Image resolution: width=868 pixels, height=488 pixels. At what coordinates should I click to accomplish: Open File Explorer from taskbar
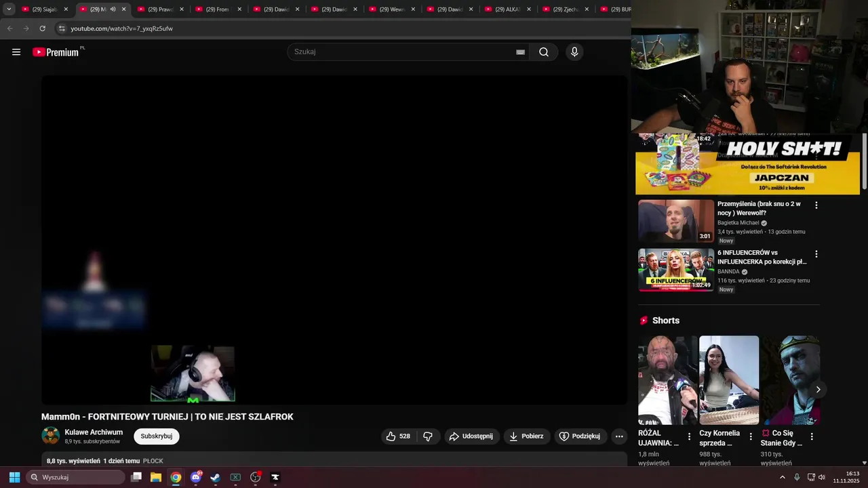tap(156, 477)
